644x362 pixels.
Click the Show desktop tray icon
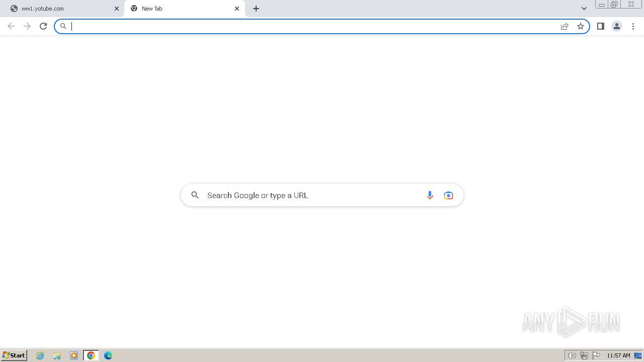coord(638,355)
